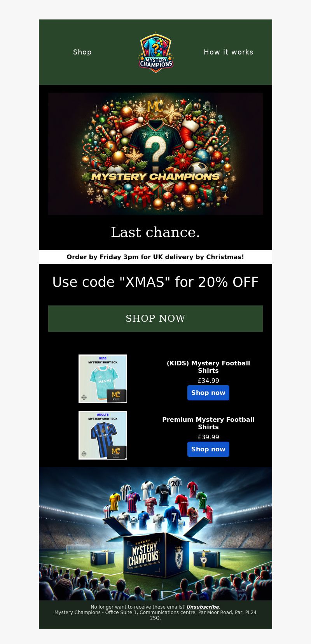The image size is (311, 644).
Task: Click Shop now for kids shirts
Action: pyautogui.click(x=208, y=393)
